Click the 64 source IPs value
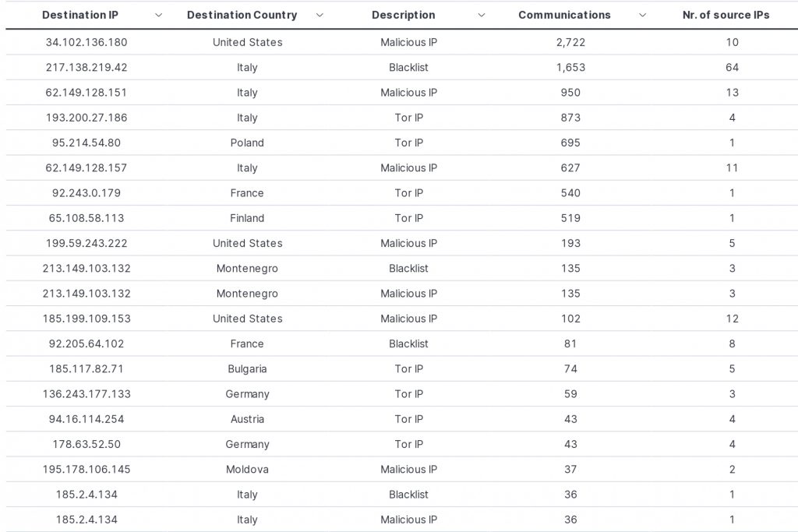This screenshot has width=798, height=532. (x=732, y=67)
